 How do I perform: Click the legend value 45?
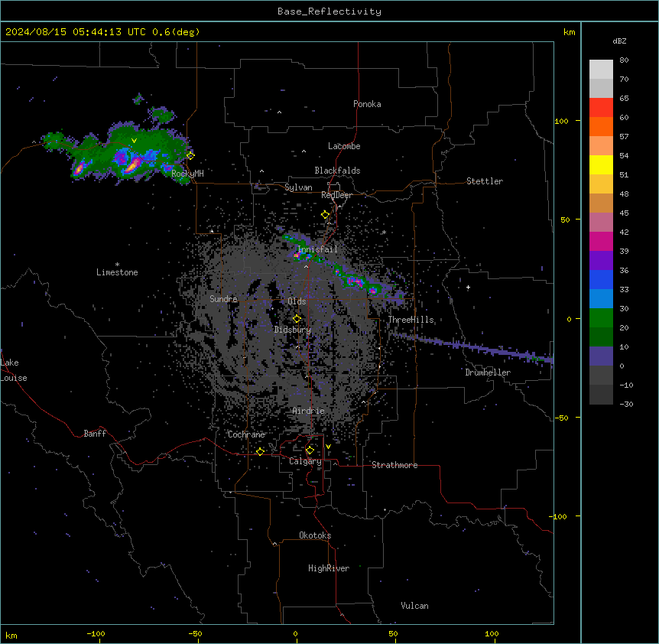(624, 213)
